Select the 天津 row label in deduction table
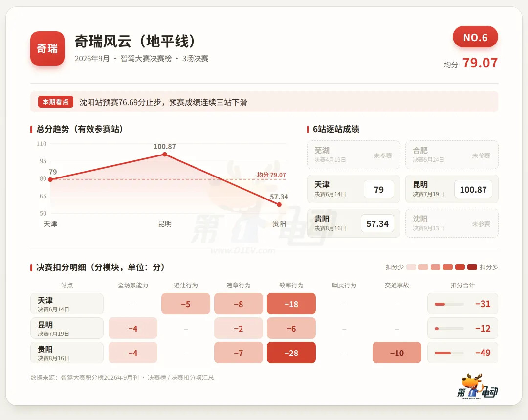Screen dimensions: 528x420 coord(66,304)
